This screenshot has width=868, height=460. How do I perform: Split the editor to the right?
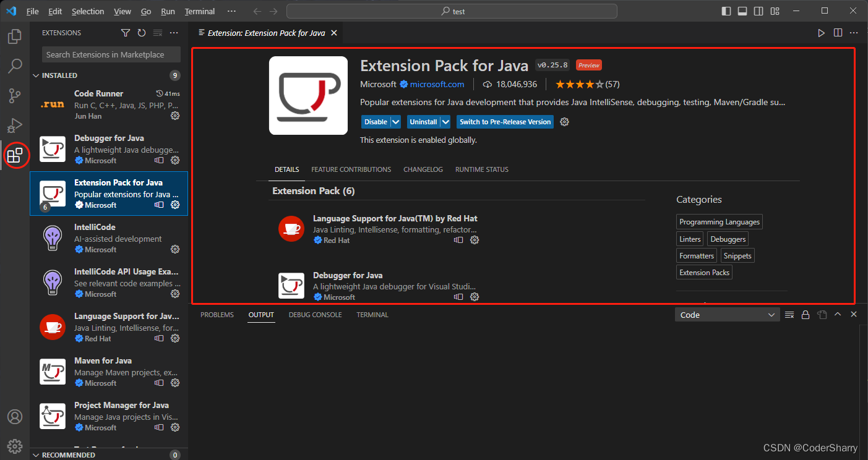tap(838, 33)
